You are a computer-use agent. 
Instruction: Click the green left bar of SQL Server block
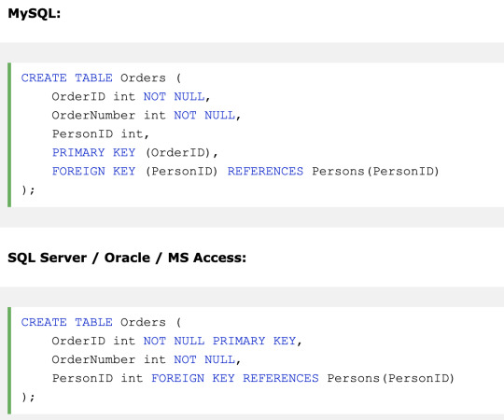[9, 360]
